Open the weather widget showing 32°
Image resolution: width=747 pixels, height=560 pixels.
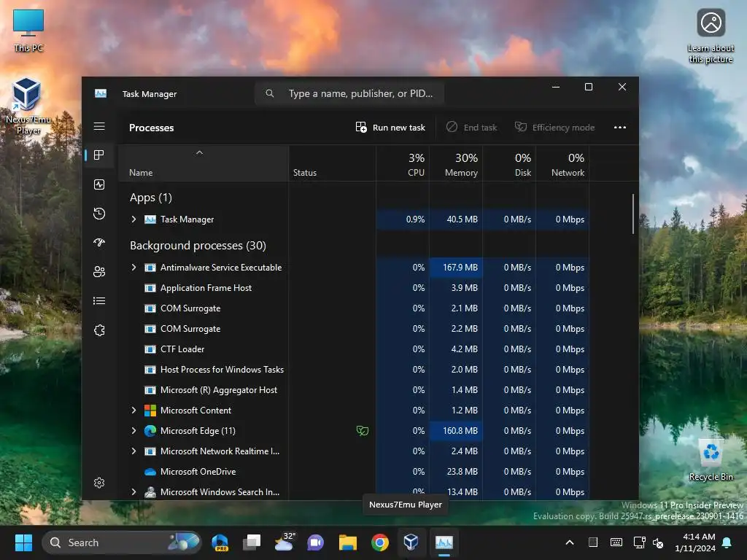click(284, 542)
